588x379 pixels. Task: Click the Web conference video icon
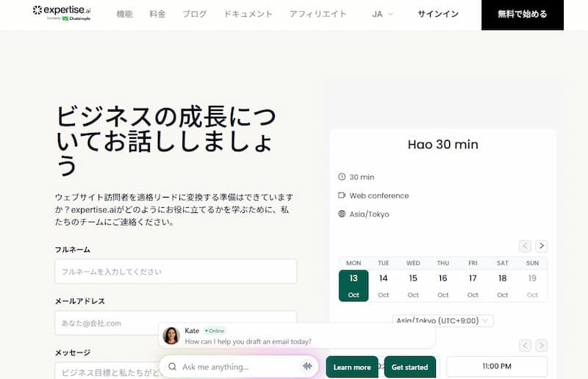point(342,195)
